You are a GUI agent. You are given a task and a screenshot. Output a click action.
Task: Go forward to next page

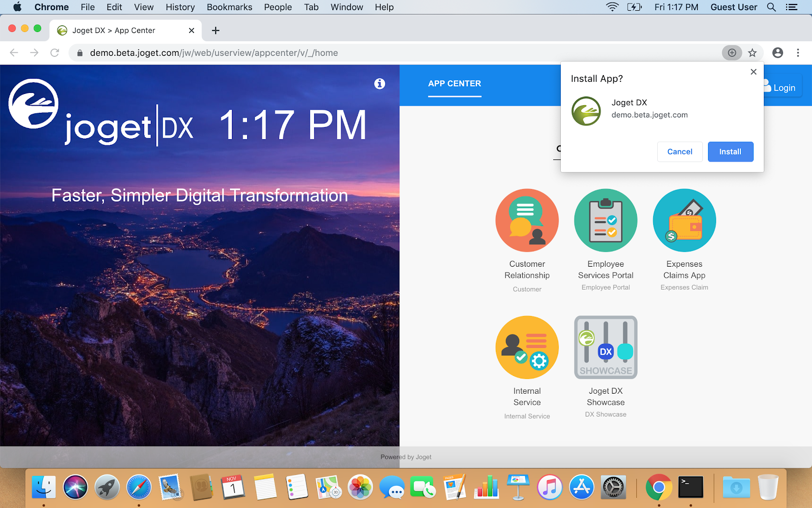[x=34, y=53]
